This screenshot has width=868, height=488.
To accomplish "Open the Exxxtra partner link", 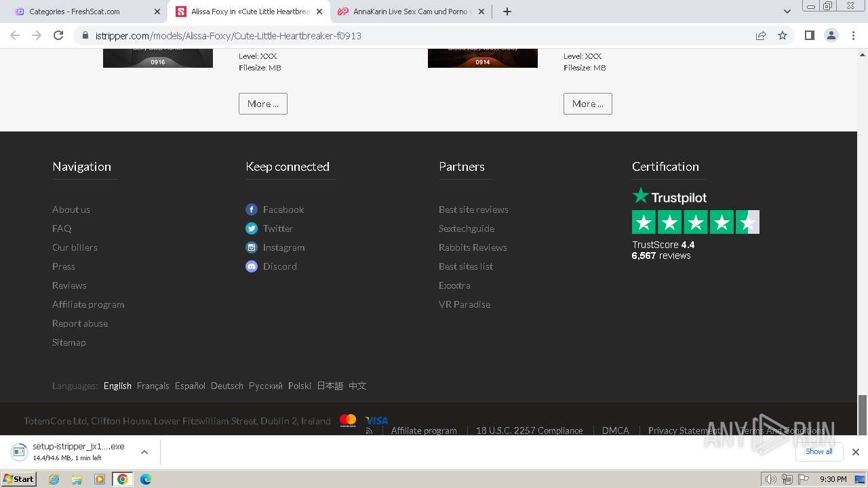I will point(454,285).
